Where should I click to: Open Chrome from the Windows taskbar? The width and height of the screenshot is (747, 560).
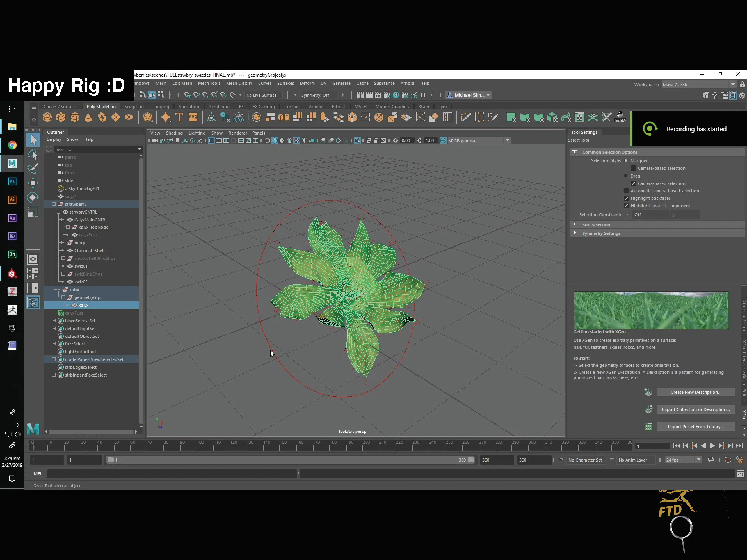(x=12, y=145)
